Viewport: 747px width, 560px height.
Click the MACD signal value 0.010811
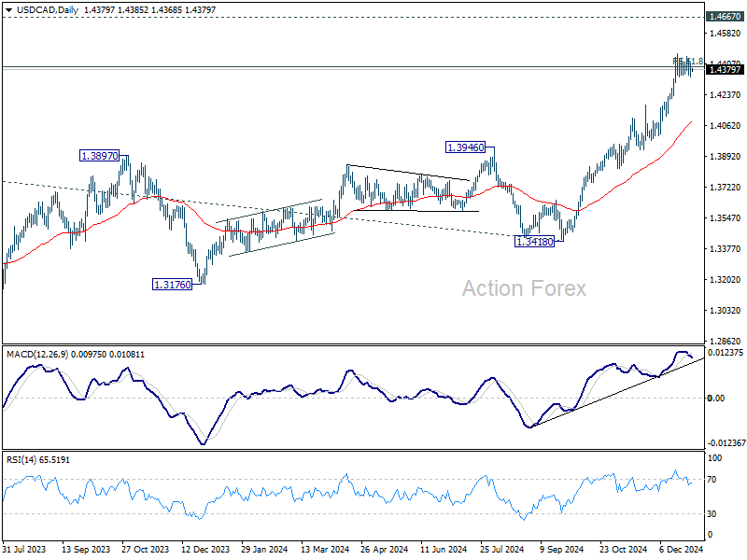point(127,355)
